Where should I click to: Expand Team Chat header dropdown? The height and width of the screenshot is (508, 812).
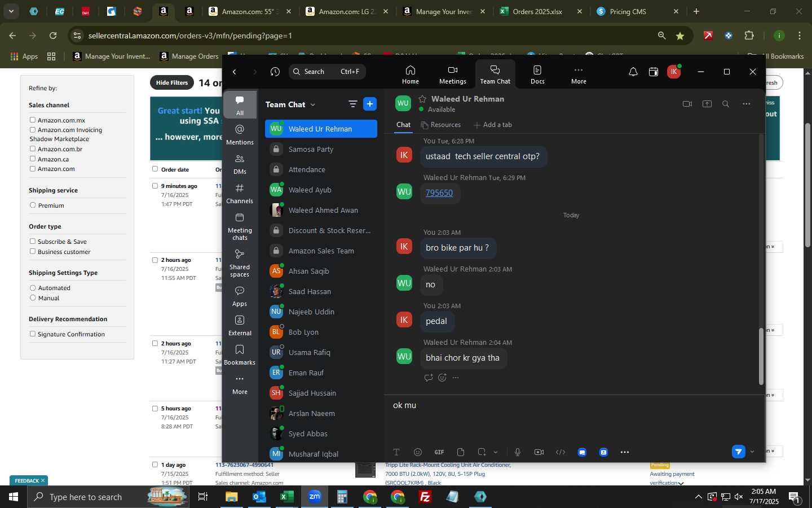313,104
